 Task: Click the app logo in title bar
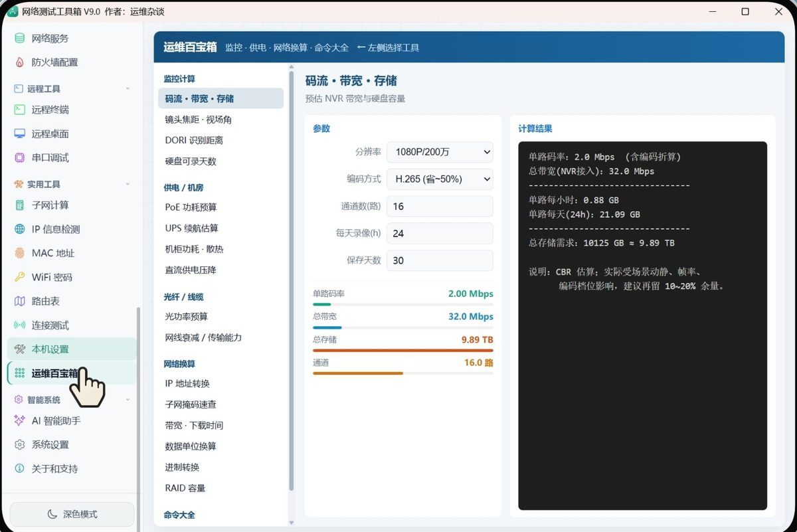(x=13, y=11)
